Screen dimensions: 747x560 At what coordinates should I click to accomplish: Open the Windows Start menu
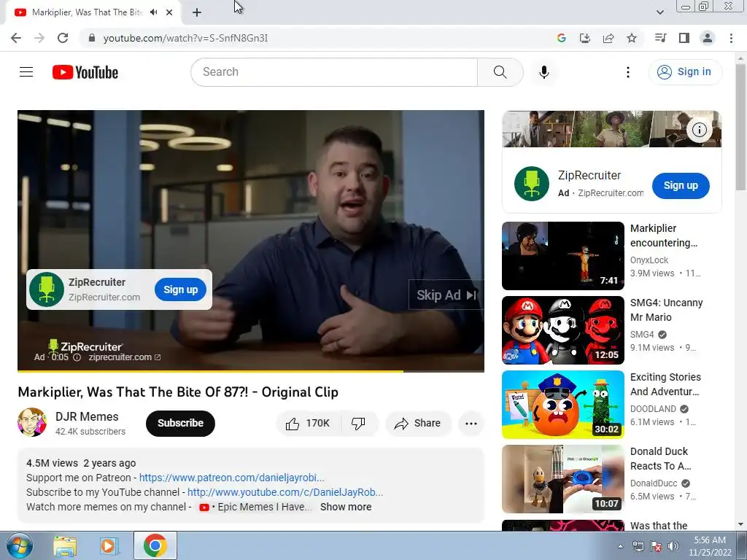point(19,545)
